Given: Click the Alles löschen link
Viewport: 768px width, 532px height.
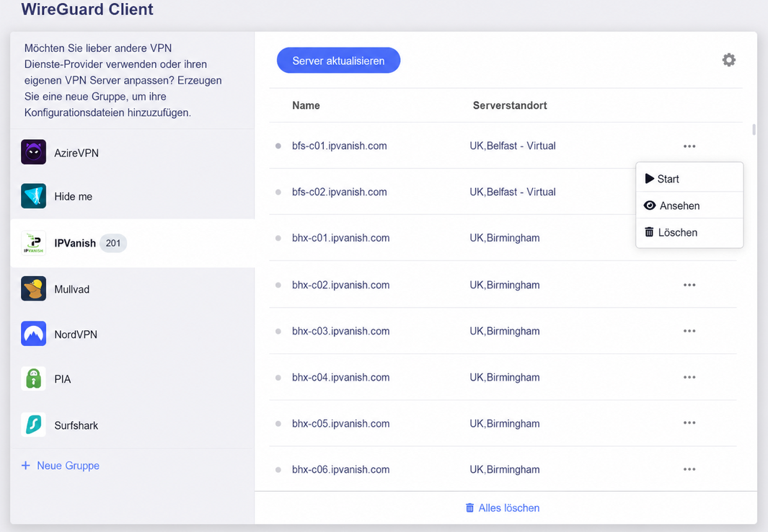Looking at the screenshot, I should tap(503, 508).
